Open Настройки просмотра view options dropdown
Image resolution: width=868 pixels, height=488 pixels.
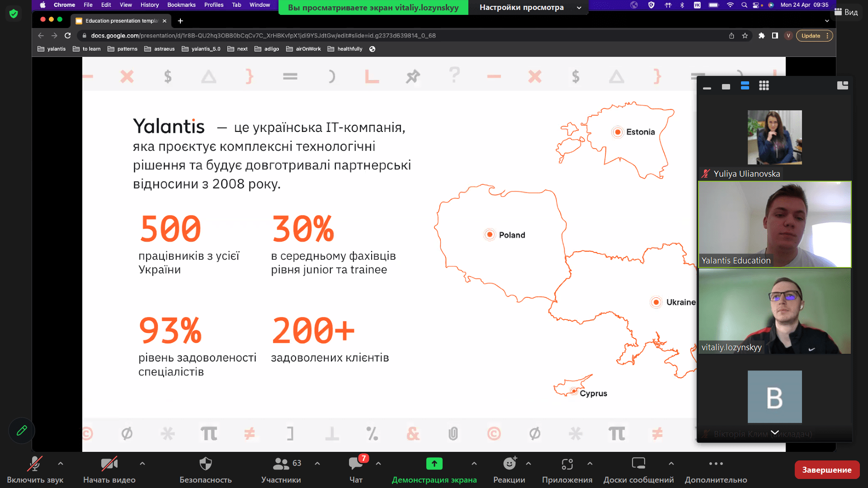528,7
